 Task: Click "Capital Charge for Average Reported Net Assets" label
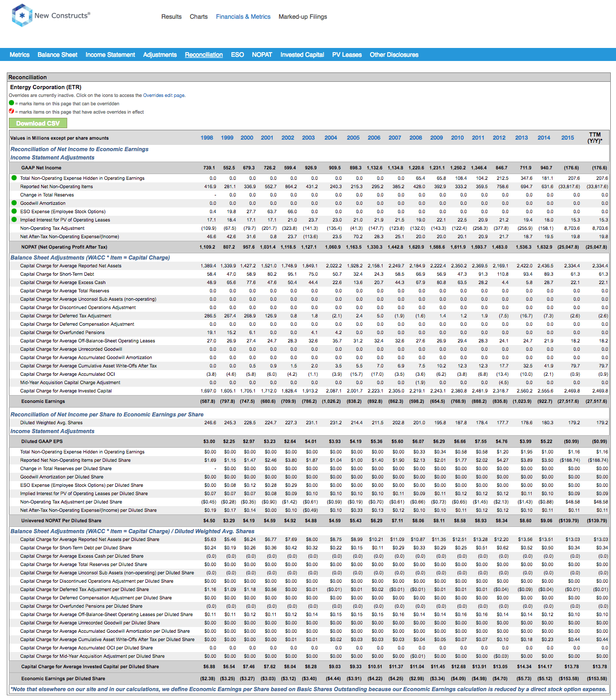(71, 266)
